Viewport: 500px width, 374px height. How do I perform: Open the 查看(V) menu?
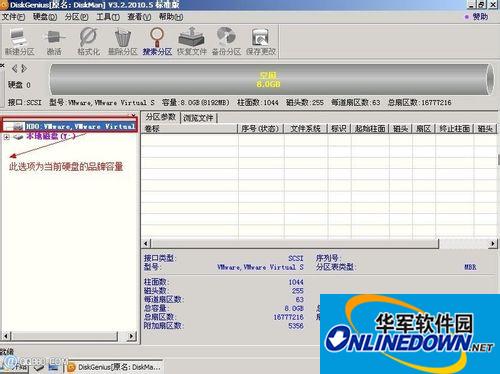[x=139, y=17]
